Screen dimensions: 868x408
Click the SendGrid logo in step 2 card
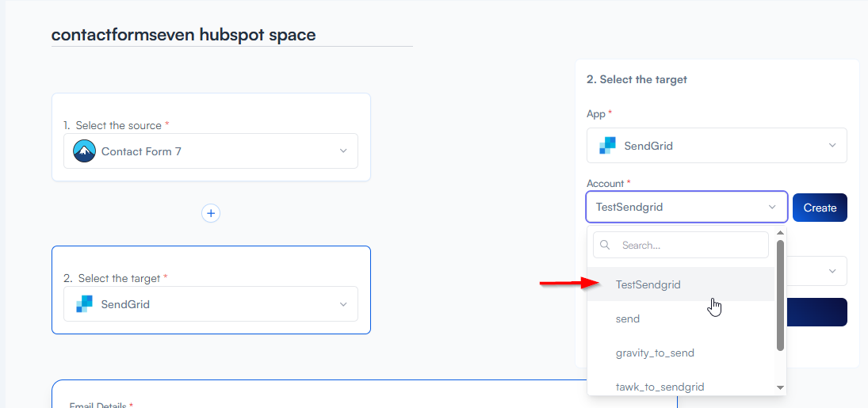coord(84,304)
